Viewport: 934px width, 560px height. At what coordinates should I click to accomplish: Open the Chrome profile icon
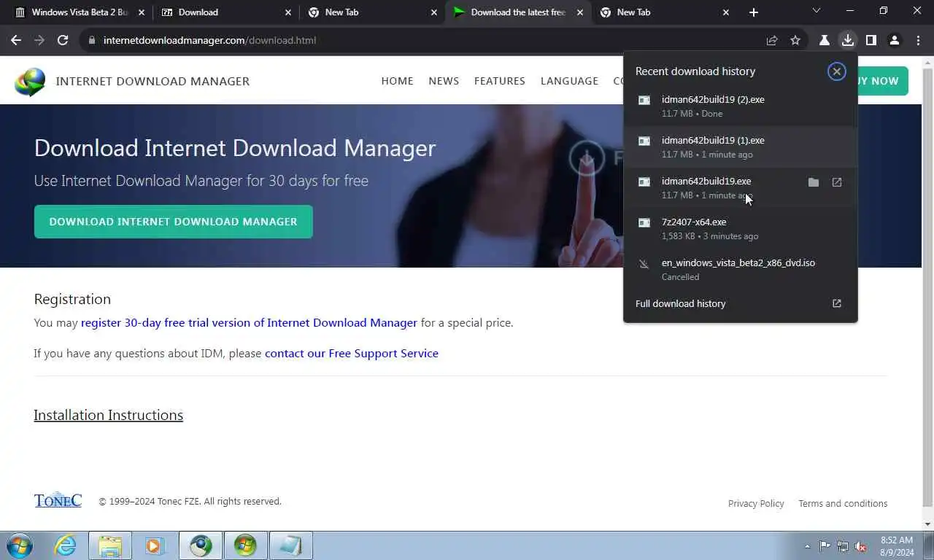(x=894, y=40)
